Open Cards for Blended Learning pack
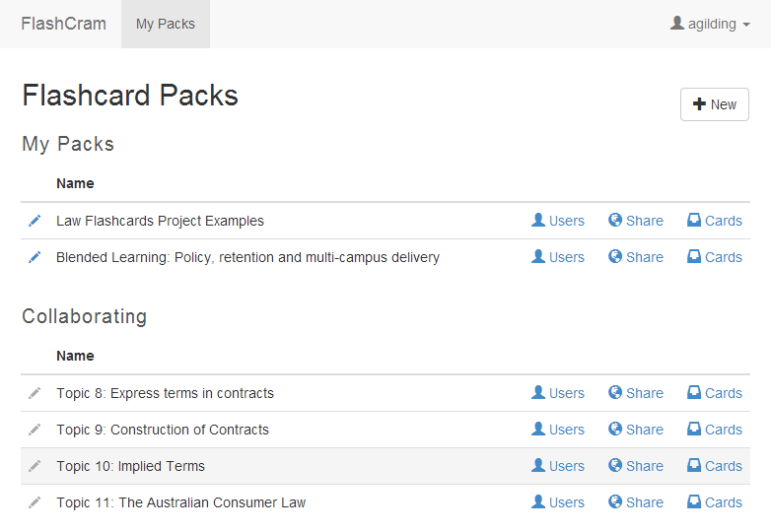The width and height of the screenshot is (771, 532). [x=715, y=257]
